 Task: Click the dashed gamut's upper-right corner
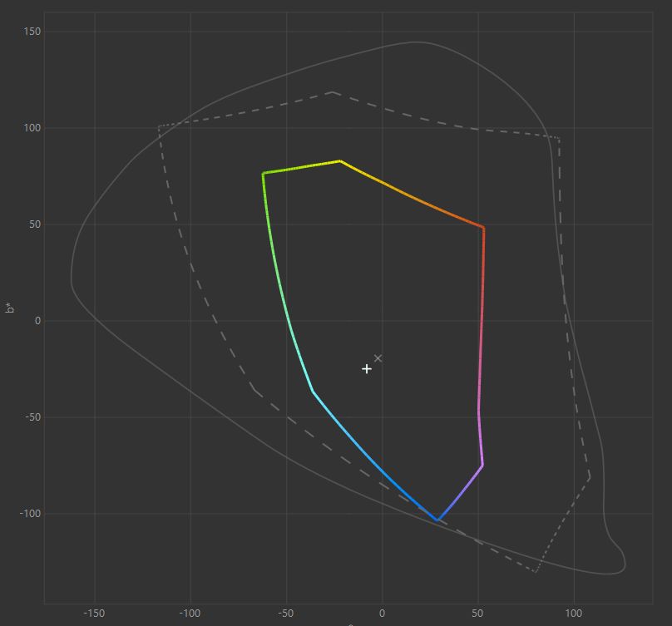click(x=559, y=139)
